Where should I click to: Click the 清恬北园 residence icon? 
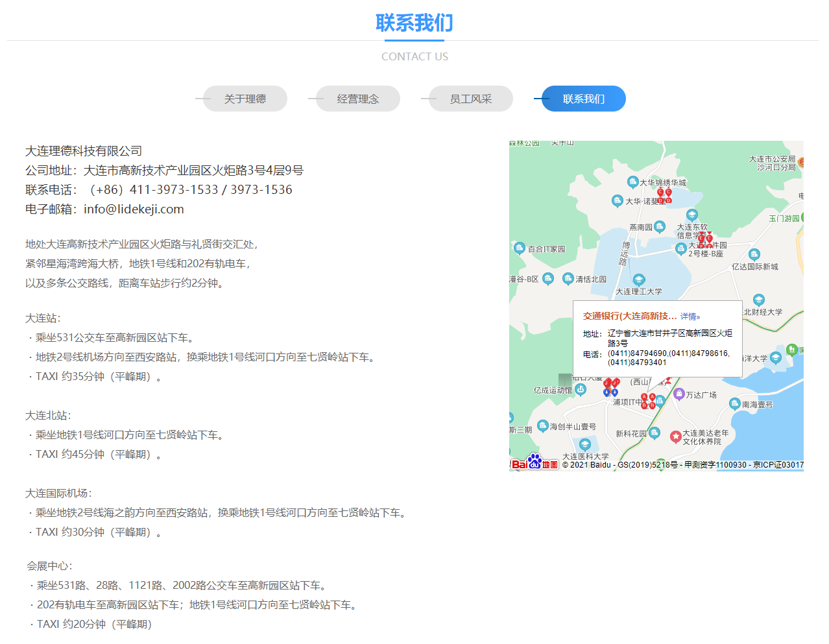(568, 279)
